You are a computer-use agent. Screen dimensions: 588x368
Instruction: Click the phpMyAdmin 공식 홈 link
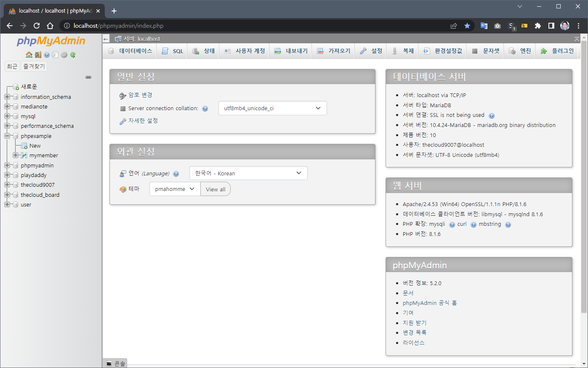[430, 303]
